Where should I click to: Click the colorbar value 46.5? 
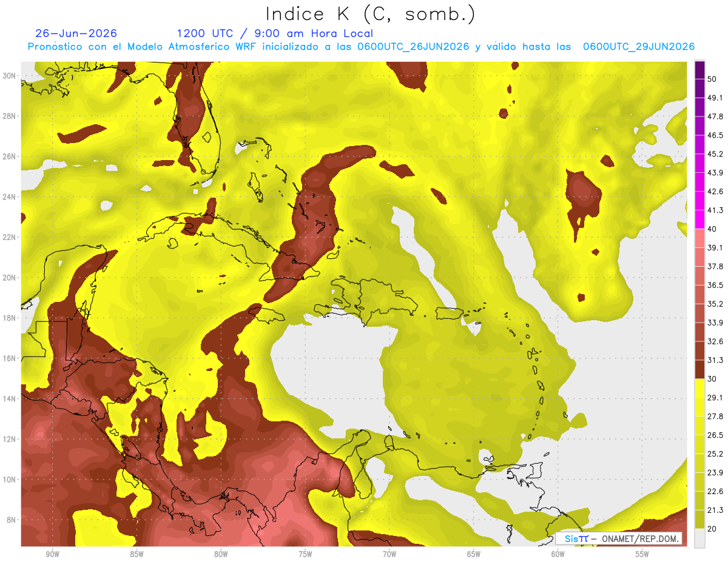pos(715,135)
